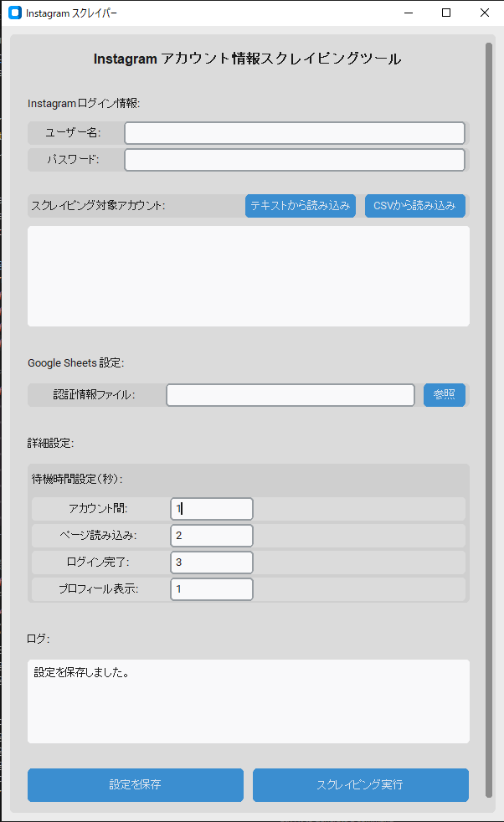Select the アカウント間 wait time field
504x822 pixels.
click(212, 508)
